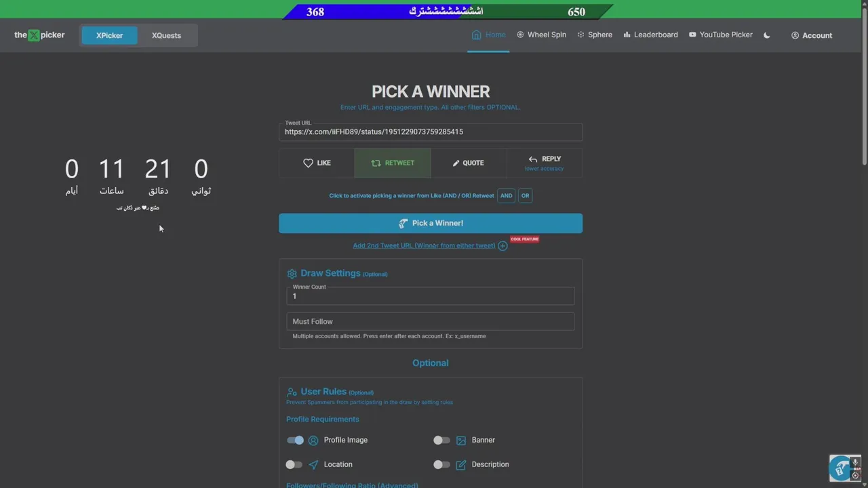Select the Reply engagement option

click(x=545, y=163)
